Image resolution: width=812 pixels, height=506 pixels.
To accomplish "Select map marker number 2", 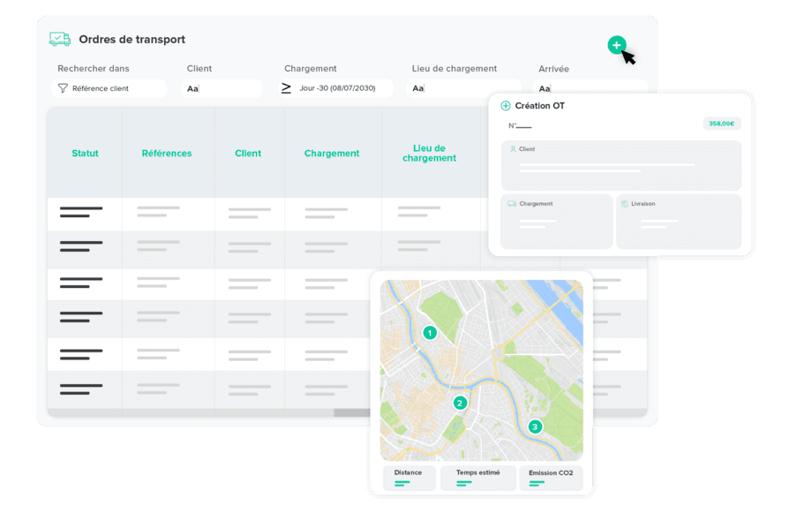I will pyautogui.click(x=459, y=403).
